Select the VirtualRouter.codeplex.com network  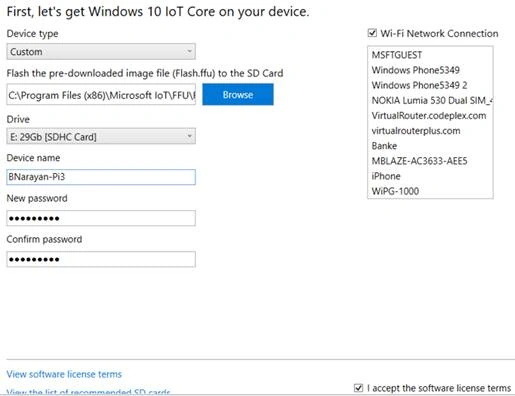(430, 116)
